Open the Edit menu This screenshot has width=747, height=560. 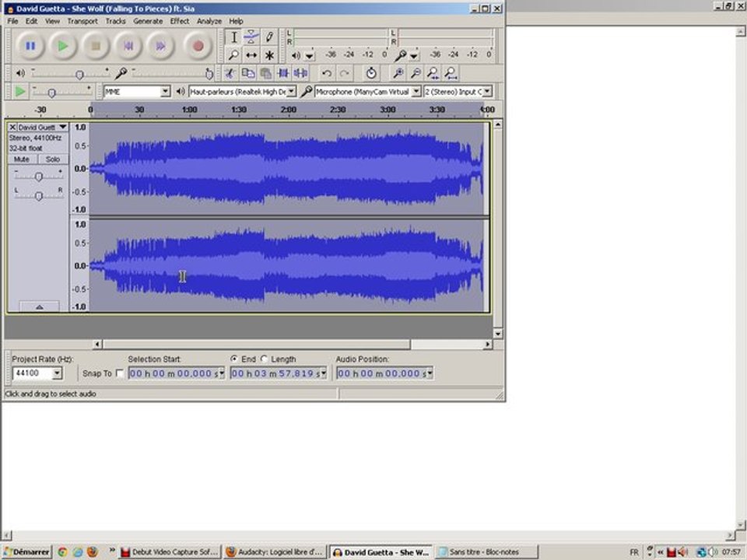tap(31, 21)
